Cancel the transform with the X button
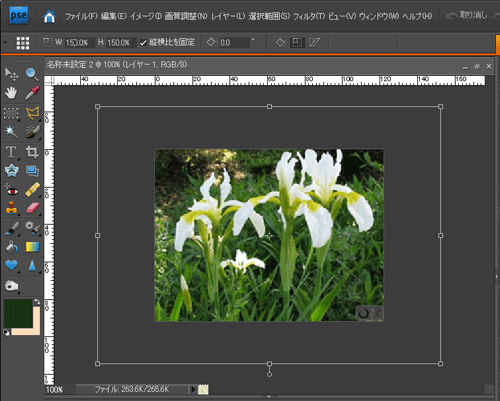The image size is (500, 401). [x=377, y=313]
